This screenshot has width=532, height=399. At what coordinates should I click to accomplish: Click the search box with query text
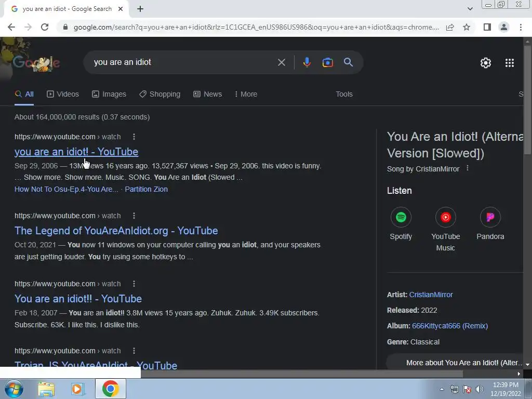click(x=183, y=62)
